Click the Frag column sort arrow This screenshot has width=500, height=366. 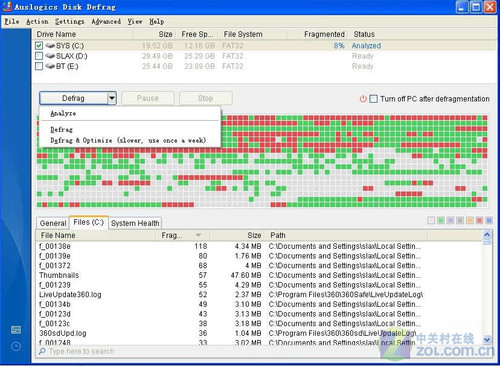[198, 235]
